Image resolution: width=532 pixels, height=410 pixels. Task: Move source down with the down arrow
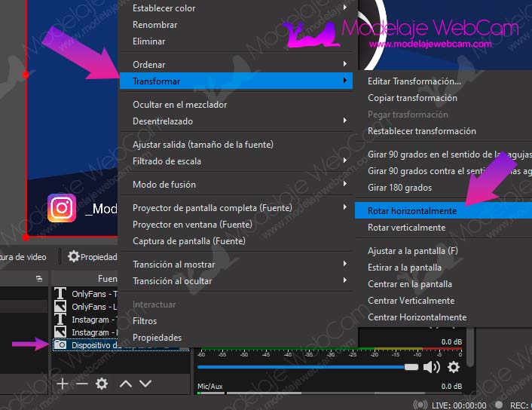[x=145, y=384]
